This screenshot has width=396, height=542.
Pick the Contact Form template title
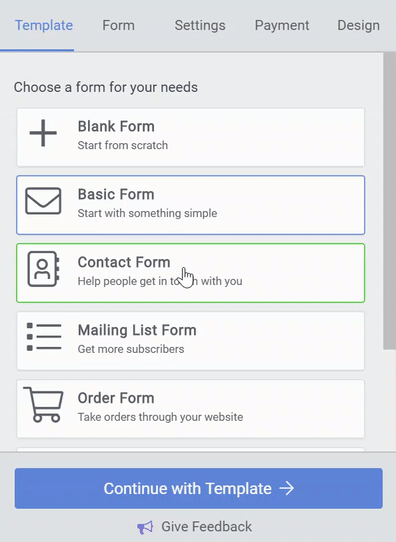(x=124, y=262)
